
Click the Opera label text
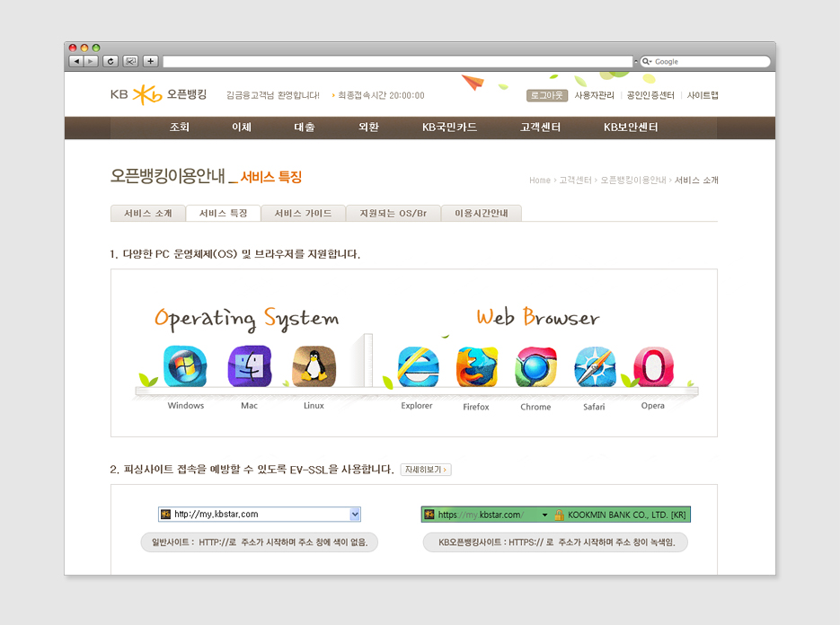click(653, 406)
